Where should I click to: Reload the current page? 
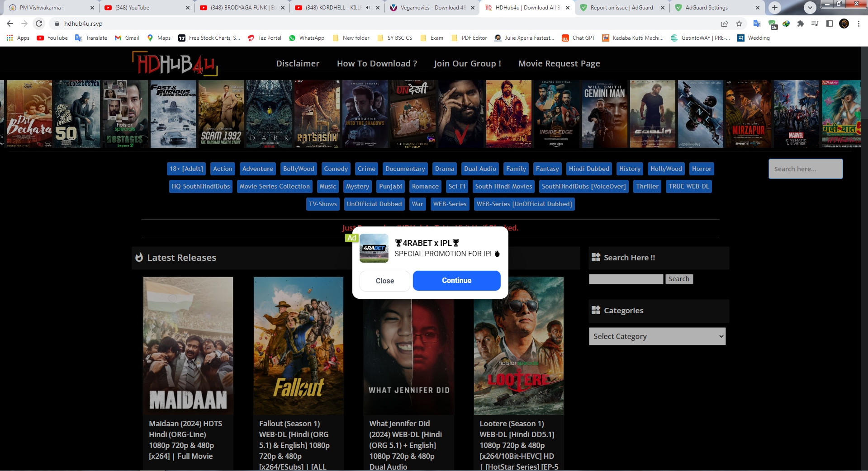[39, 24]
